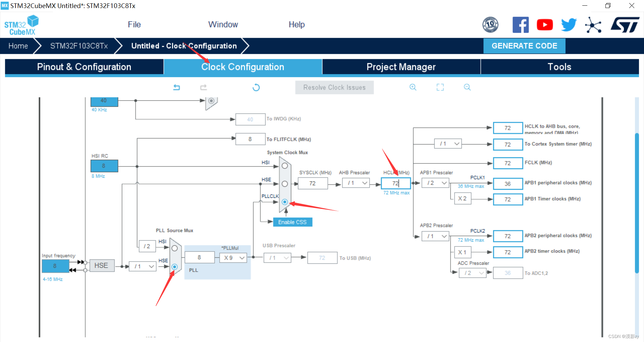Open the Cortex System timer /1 dropdown

pos(448,144)
